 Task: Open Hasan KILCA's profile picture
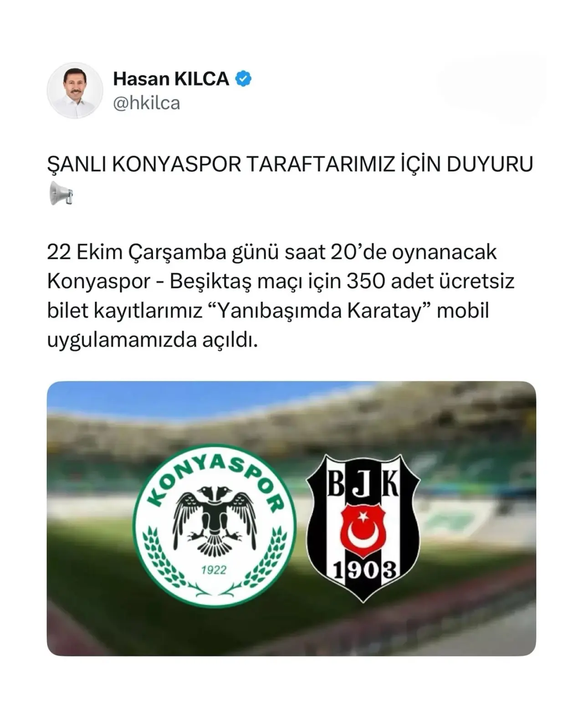[x=75, y=90]
